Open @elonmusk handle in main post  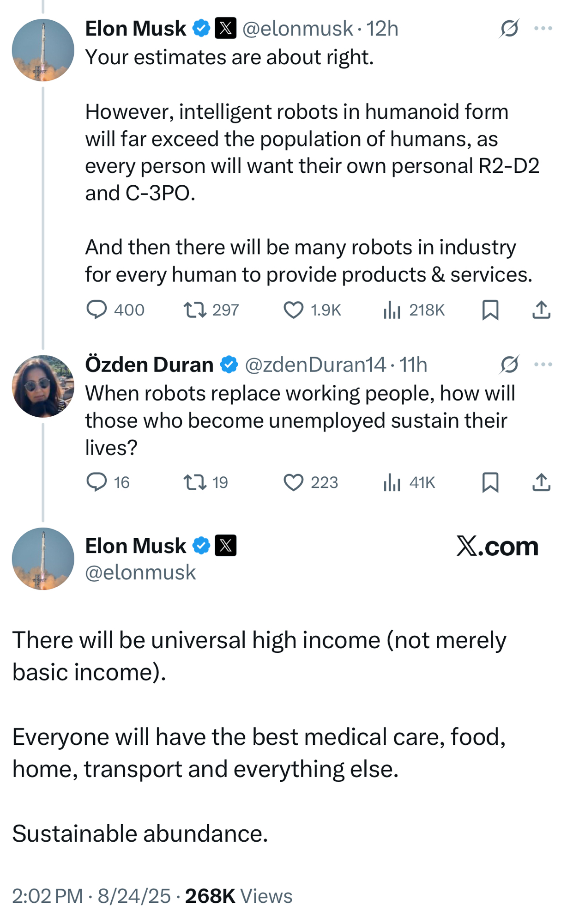(x=141, y=573)
